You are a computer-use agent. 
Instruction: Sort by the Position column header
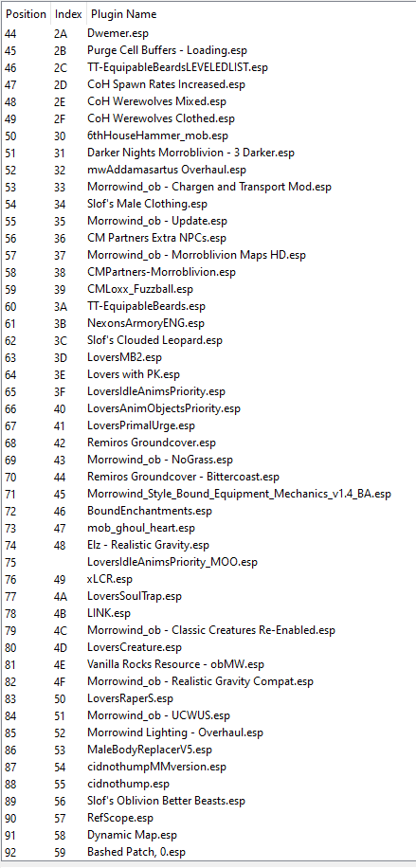click(26, 14)
